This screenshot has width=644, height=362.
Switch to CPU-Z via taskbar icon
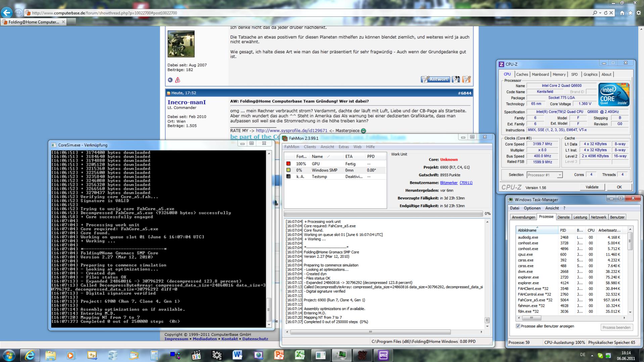(x=383, y=355)
